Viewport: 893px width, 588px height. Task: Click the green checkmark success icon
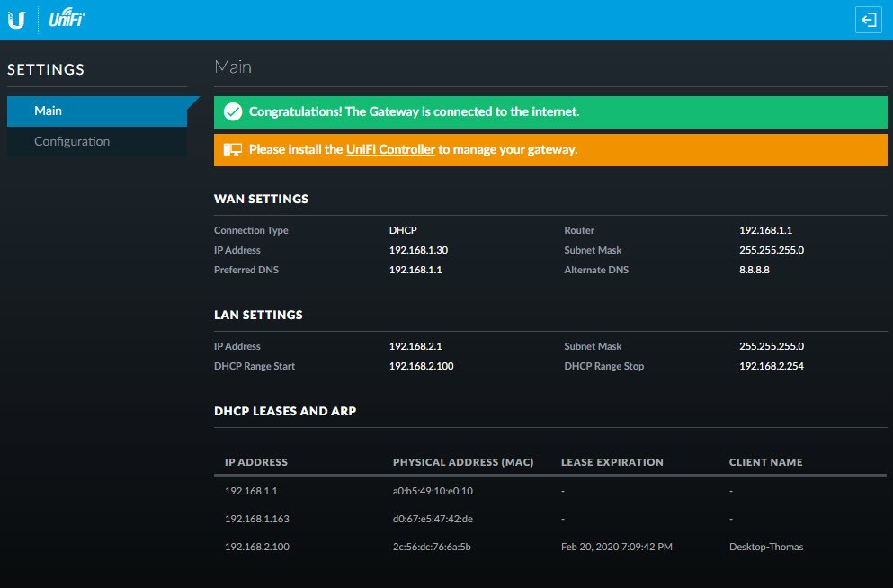coord(233,112)
